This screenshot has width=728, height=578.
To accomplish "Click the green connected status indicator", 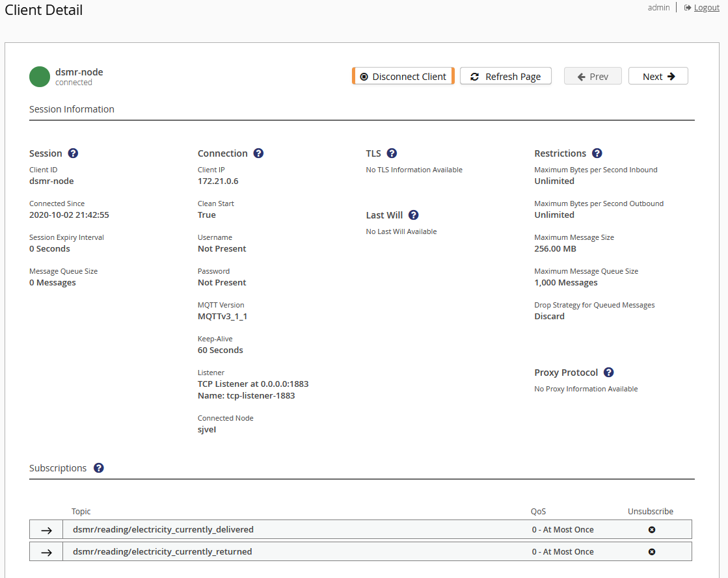I will (x=39, y=76).
